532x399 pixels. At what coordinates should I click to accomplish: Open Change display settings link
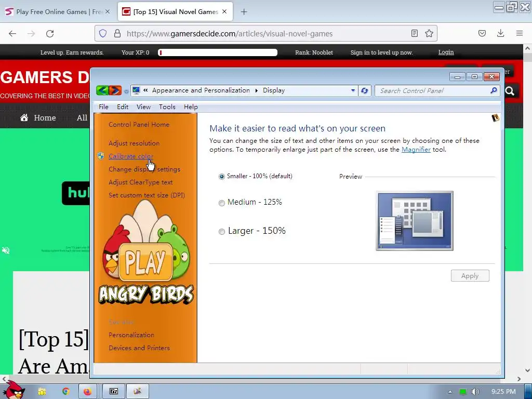pyautogui.click(x=144, y=169)
